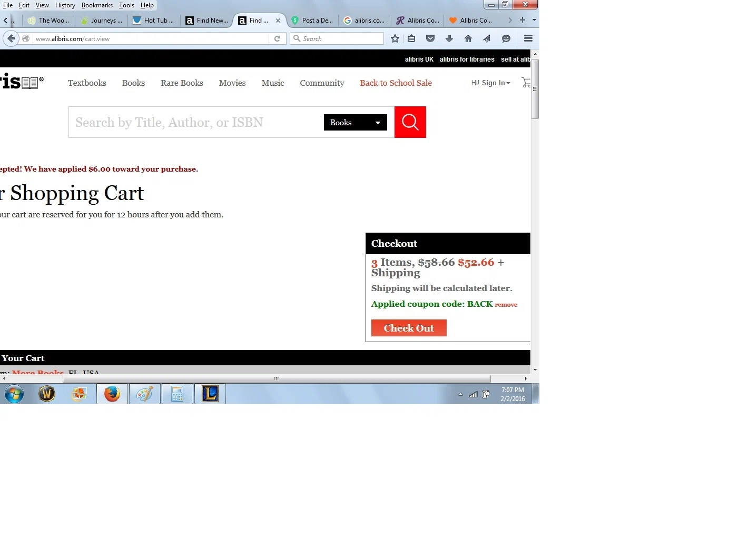Screen dimensions: 749x560
Task: Go back with the browser back arrow
Action: 11,38
